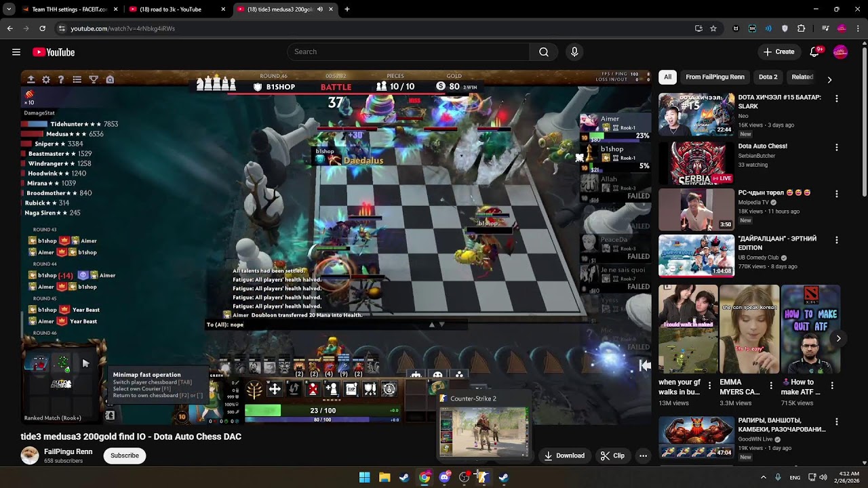
Task: Click the Create button
Action: 778,52
